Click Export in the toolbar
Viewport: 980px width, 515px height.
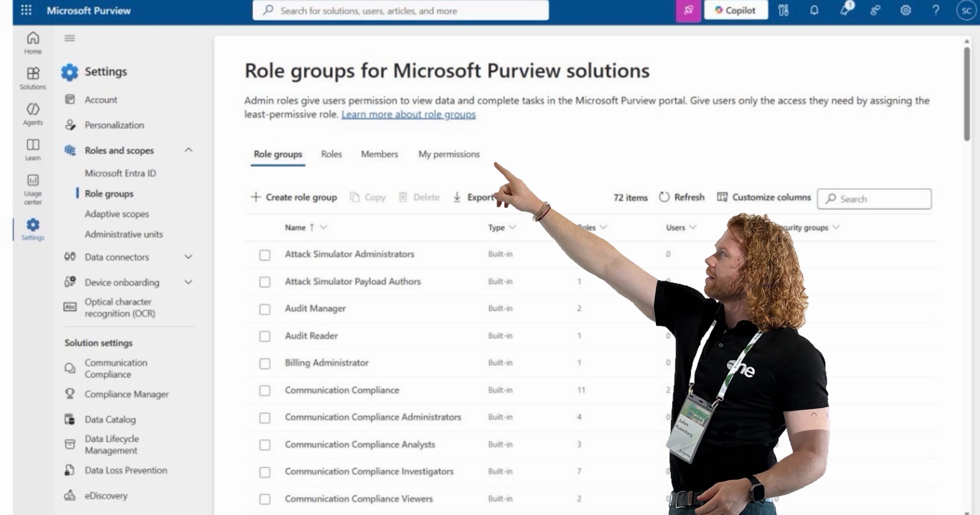point(474,197)
